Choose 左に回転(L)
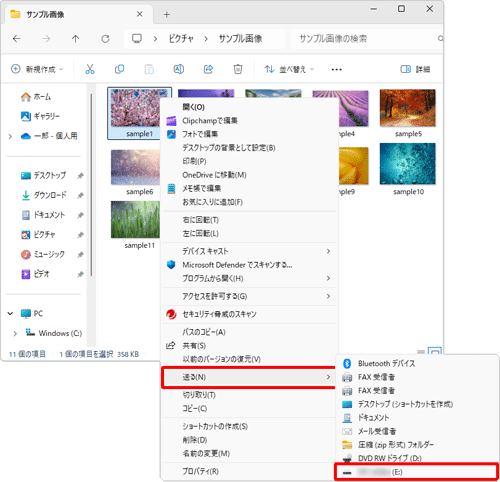The height and width of the screenshot is (482, 500). (249, 233)
